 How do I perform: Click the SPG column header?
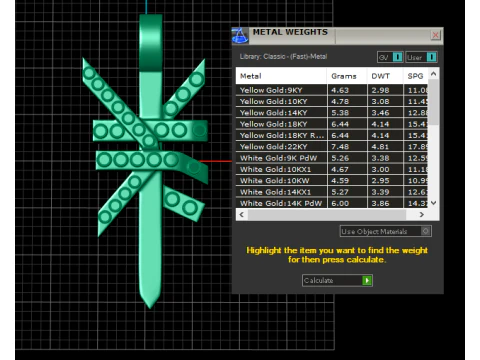[415, 76]
